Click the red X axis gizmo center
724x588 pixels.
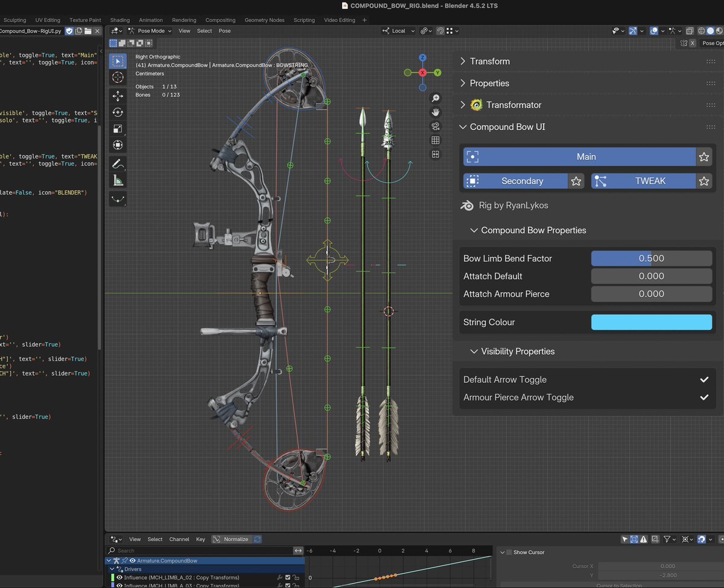point(422,72)
